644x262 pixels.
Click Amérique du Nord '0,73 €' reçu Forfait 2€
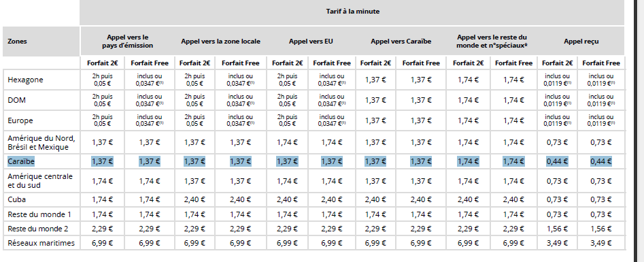click(x=558, y=142)
